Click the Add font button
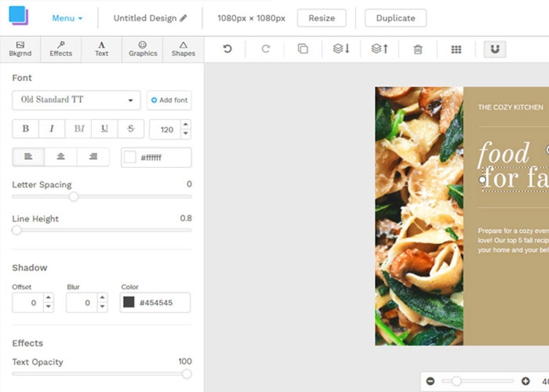The image size is (549, 392). click(x=169, y=100)
